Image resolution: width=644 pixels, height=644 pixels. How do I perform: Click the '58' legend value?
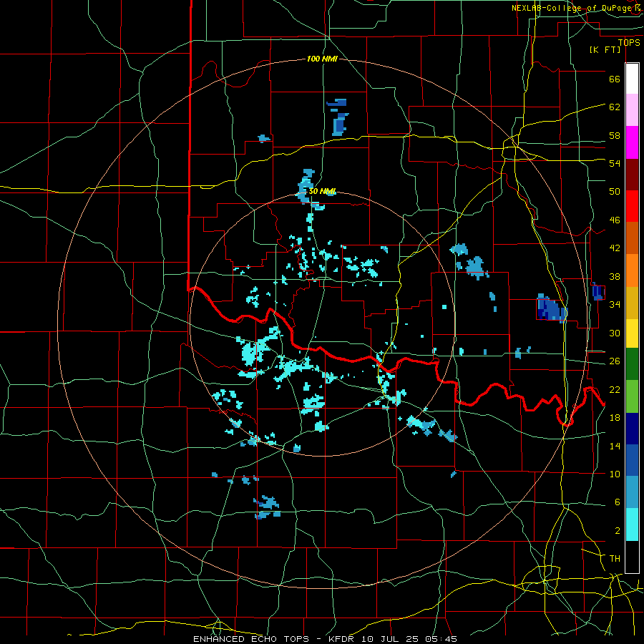tap(615, 135)
